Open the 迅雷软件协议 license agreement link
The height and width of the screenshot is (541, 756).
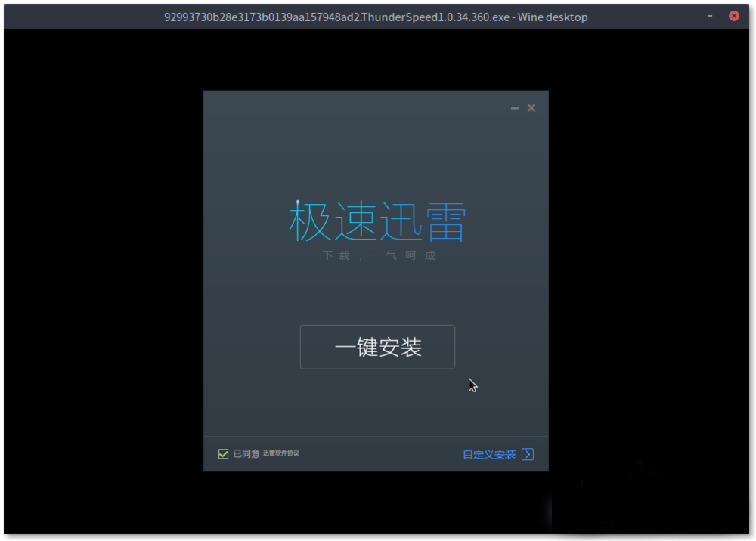pos(281,453)
